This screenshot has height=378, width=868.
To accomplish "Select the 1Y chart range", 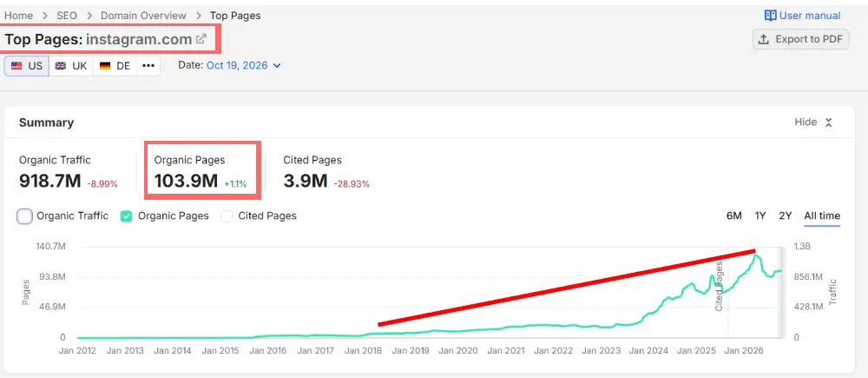I will (x=760, y=216).
